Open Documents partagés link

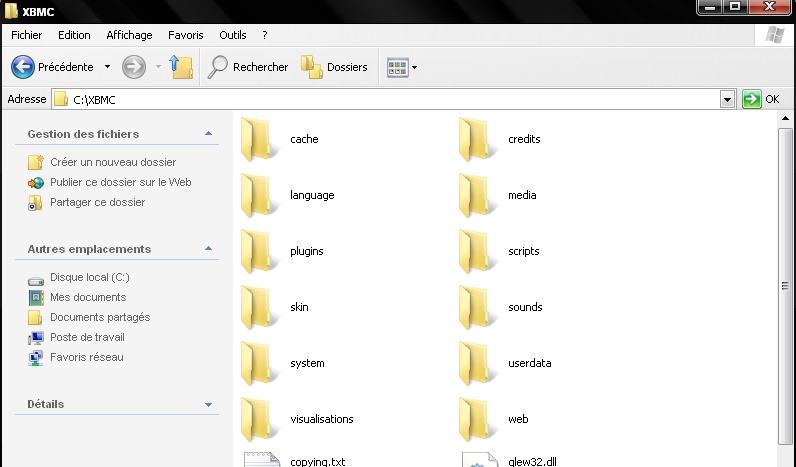point(100,317)
